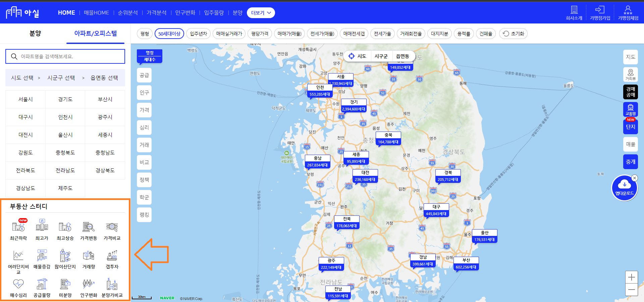
Task: Switch to the 아파트/오피스텔 tab
Action: point(96,34)
